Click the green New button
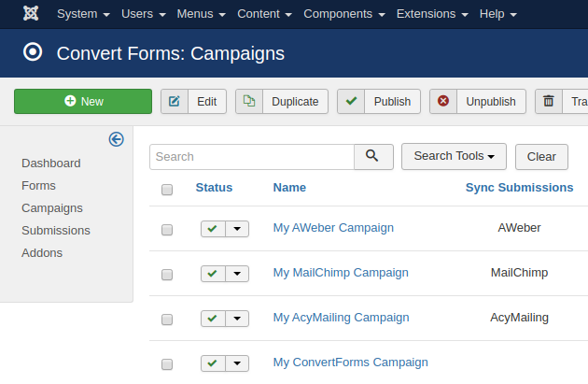This screenshot has height=384, width=588. pyautogui.click(x=83, y=101)
